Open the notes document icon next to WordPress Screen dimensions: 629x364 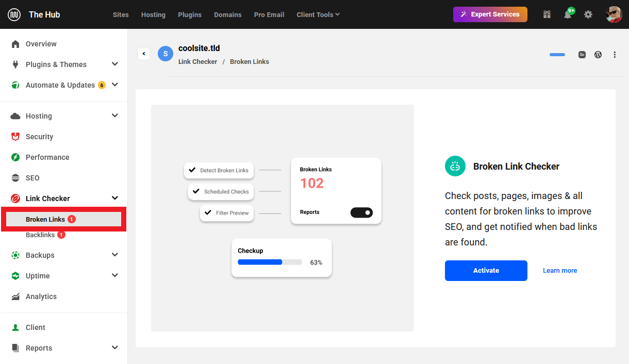click(582, 54)
